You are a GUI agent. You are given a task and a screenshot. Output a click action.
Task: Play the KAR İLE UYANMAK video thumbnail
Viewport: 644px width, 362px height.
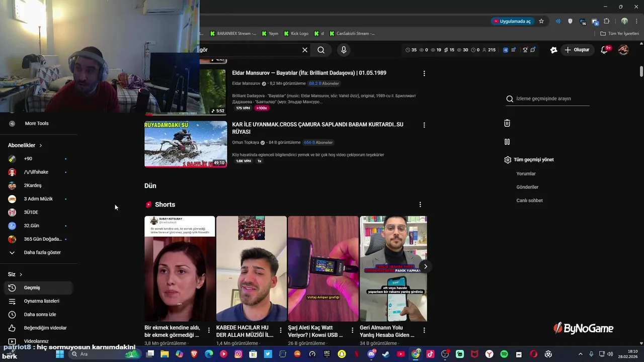pyautogui.click(x=186, y=144)
